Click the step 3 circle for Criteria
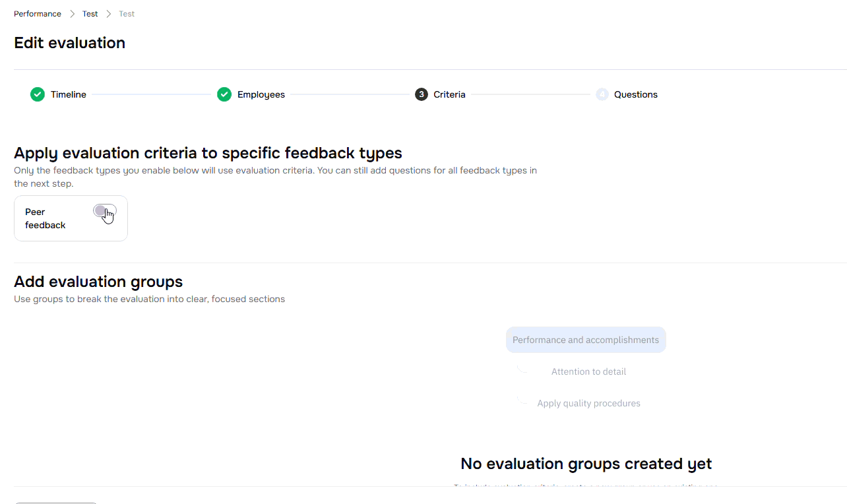847x504 pixels. [x=422, y=94]
